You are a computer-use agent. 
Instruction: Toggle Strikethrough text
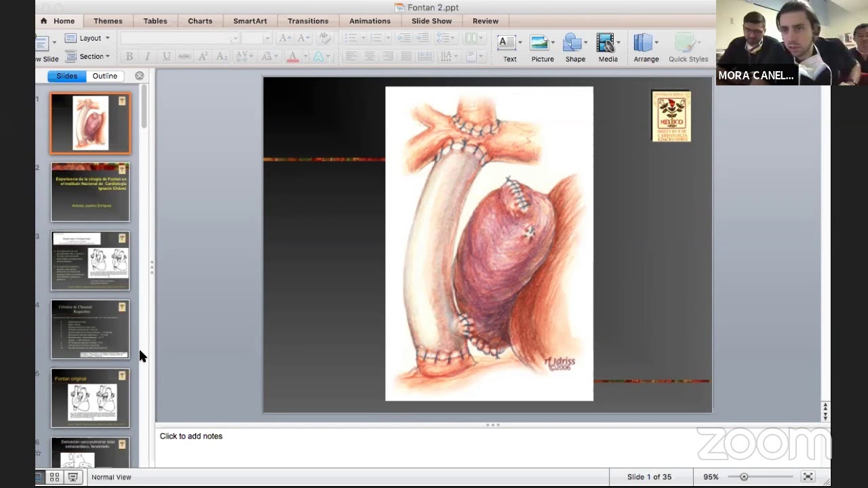(184, 56)
